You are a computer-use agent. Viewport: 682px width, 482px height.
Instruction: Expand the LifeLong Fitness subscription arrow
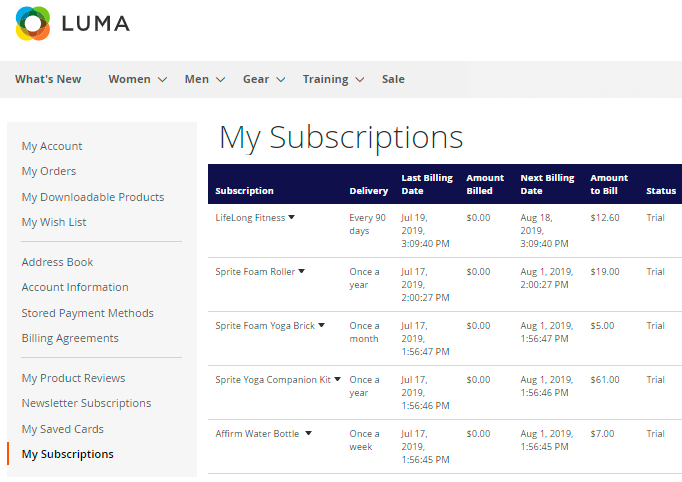point(292,217)
